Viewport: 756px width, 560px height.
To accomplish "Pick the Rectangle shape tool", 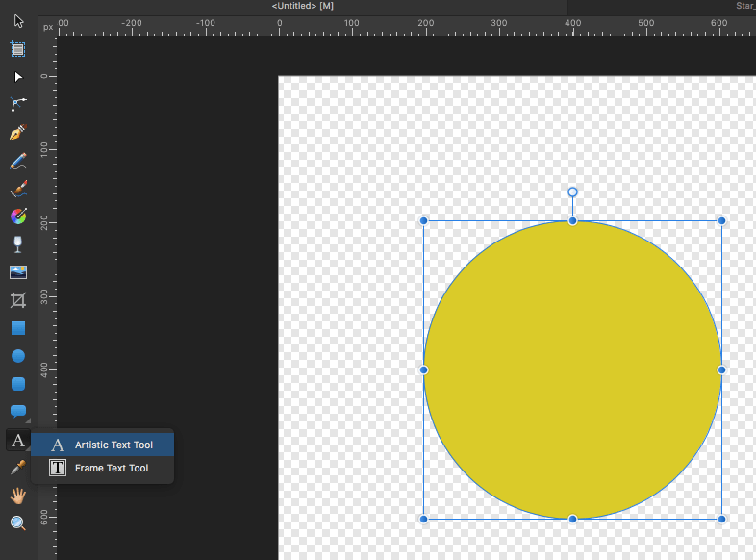I will pos(18,328).
